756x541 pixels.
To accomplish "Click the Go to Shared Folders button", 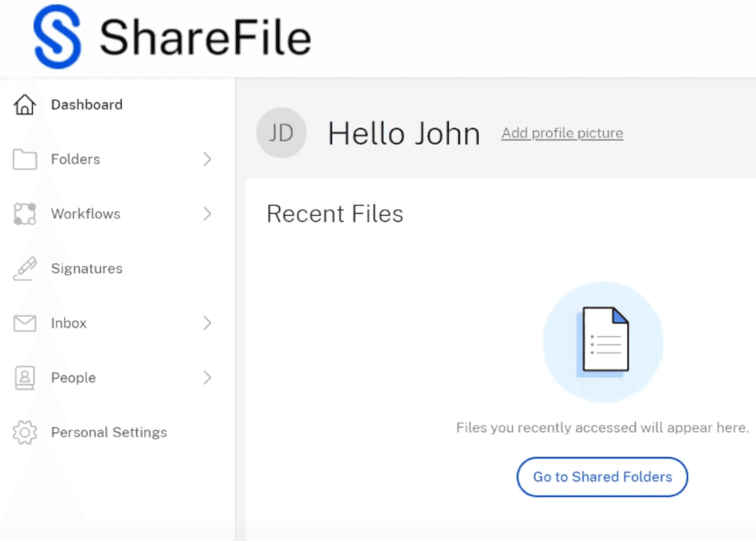I will 602,477.
